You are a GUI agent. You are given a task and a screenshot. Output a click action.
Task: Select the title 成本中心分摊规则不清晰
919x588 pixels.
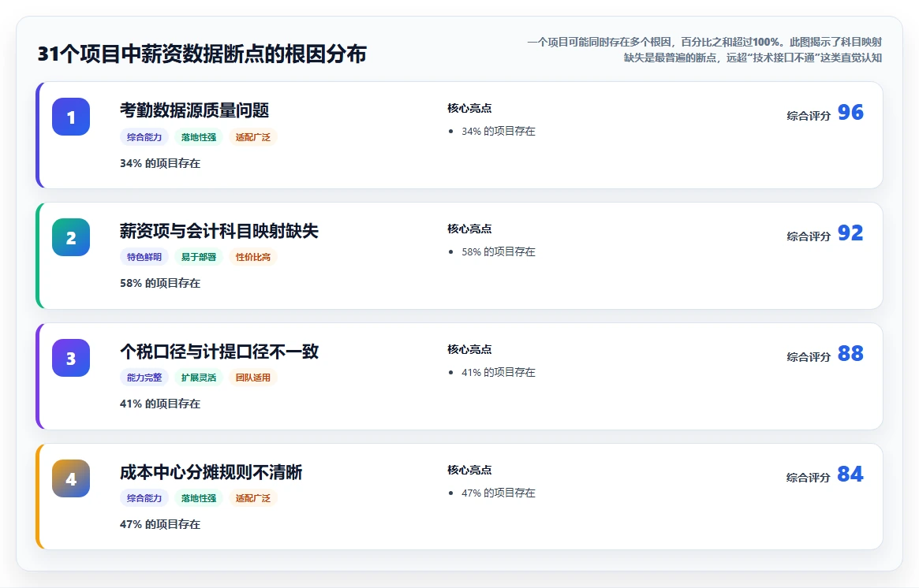click(x=211, y=472)
